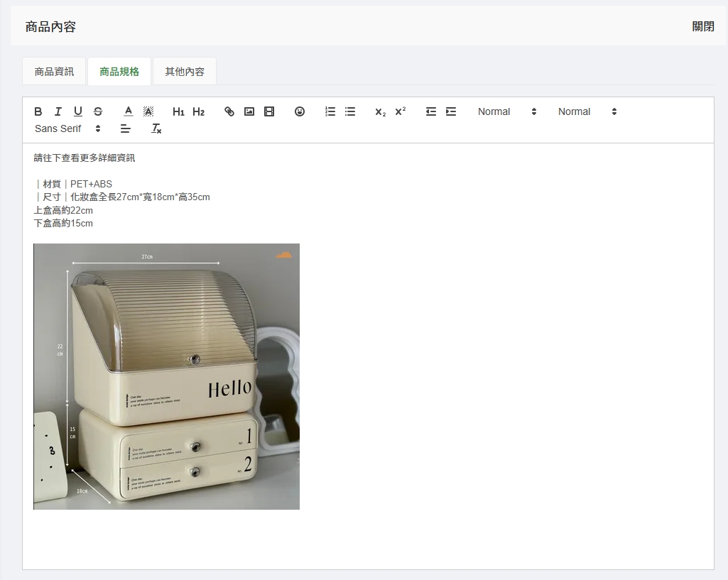The image size is (728, 580).
Task: Toggle italic text formatting
Action: click(x=58, y=111)
